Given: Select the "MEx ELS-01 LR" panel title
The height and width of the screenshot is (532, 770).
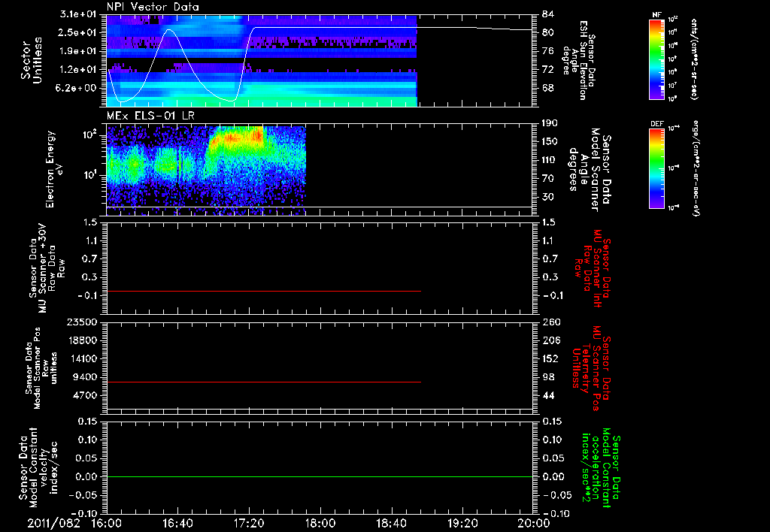Looking at the screenshot, I should [150, 116].
